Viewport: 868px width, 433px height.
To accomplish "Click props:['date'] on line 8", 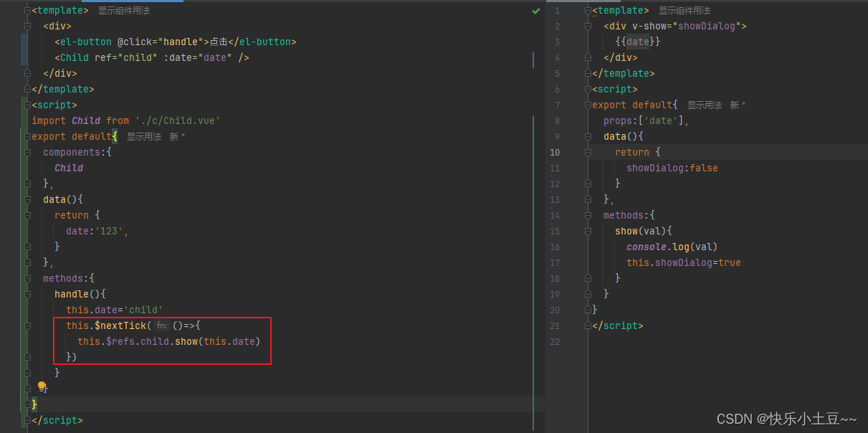I will pos(647,120).
